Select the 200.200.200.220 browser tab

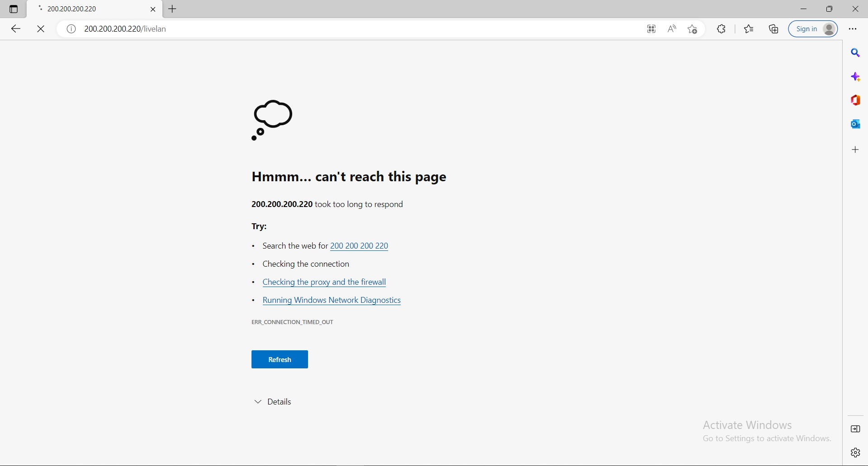(x=95, y=9)
